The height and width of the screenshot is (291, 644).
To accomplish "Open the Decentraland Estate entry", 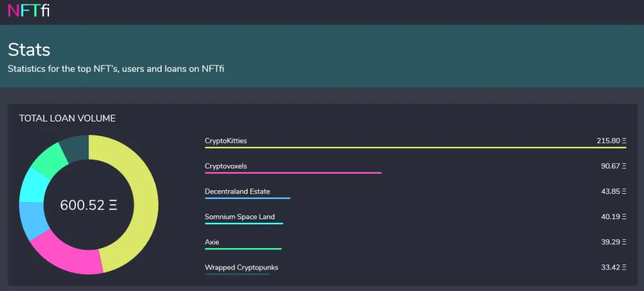I will pos(237,191).
